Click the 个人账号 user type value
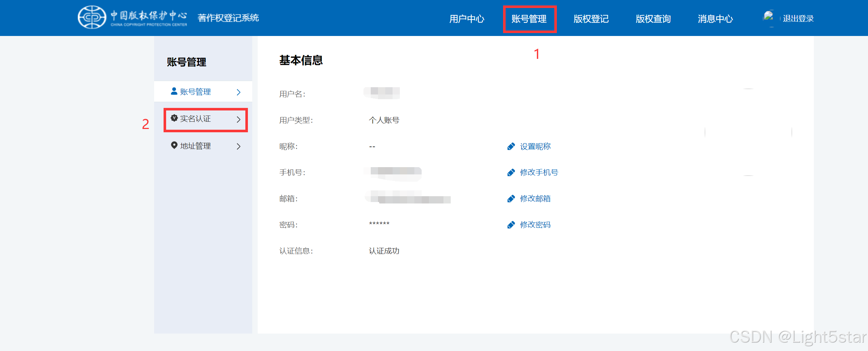This screenshot has width=868, height=351. (384, 120)
